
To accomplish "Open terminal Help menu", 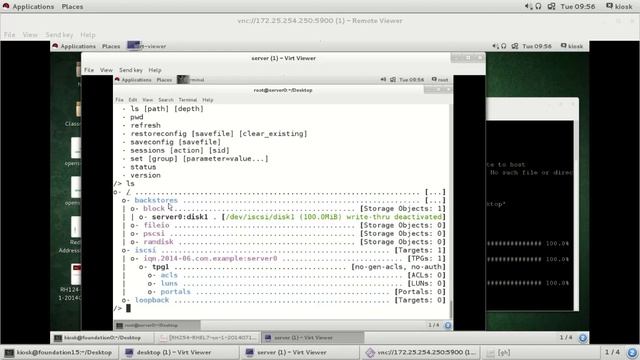I will (x=208, y=100).
